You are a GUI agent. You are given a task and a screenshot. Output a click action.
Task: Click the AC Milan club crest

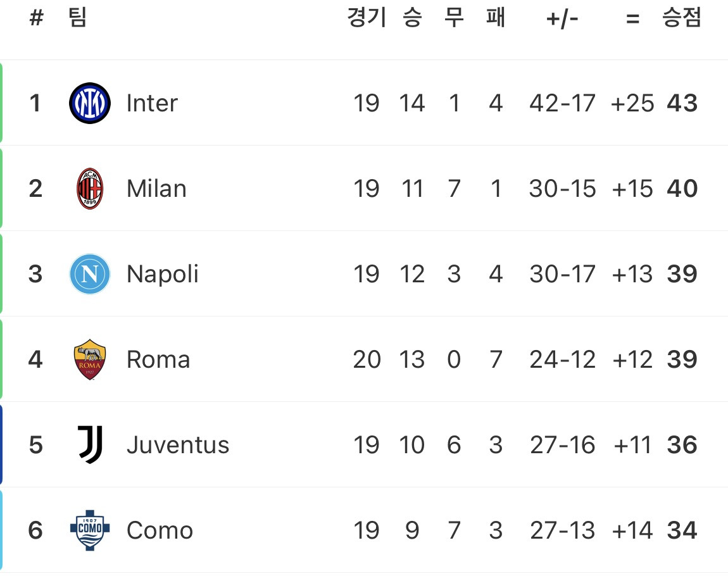tap(90, 189)
